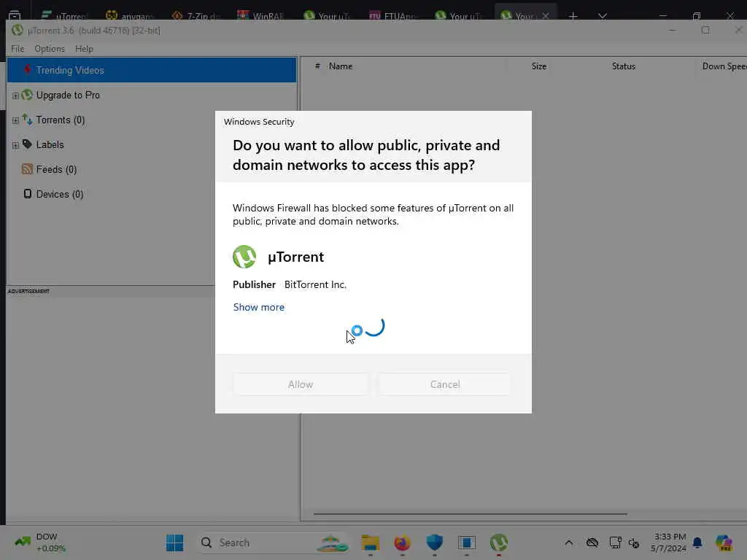Open notifications bell icon
The image size is (747, 560).
click(697, 542)
